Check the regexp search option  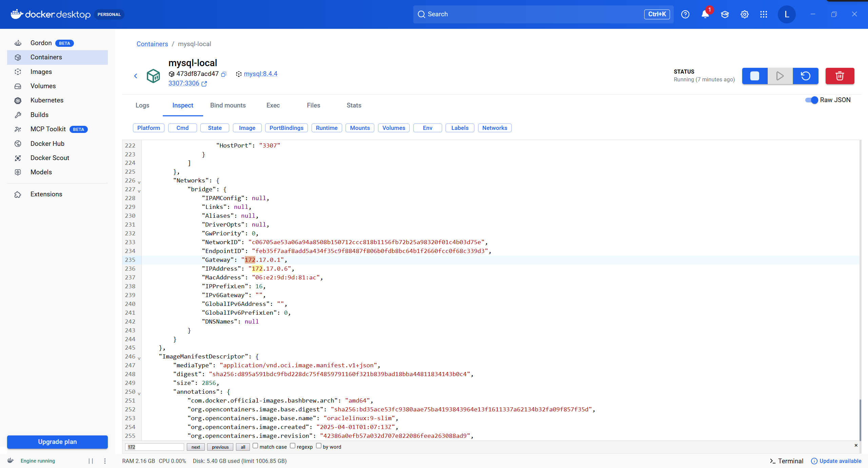tap(293, 446)
